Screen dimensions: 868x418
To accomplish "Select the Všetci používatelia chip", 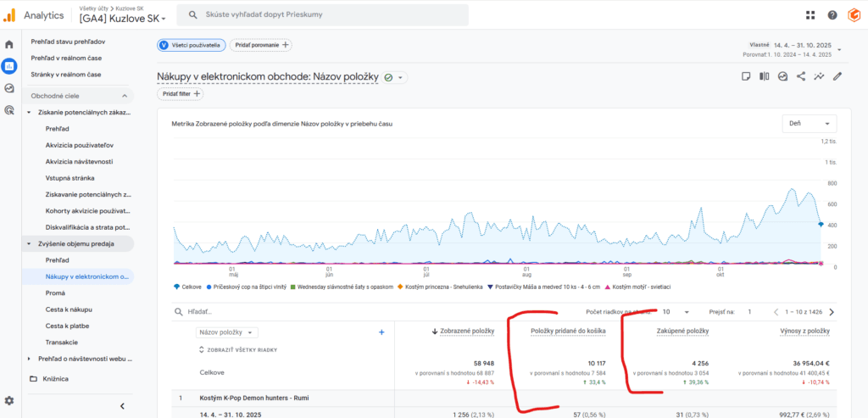I will (x=191, y=45).
